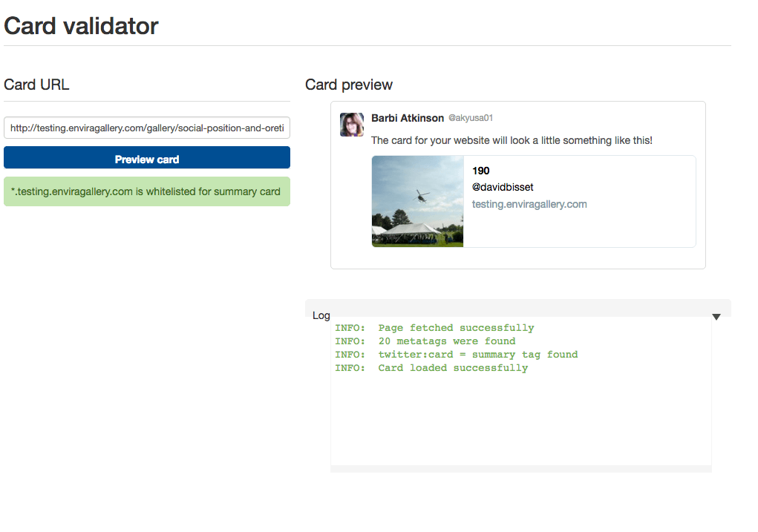Click the Barbi Atkinson author name
Screen dimensions: 758x532
coord(408,118)
